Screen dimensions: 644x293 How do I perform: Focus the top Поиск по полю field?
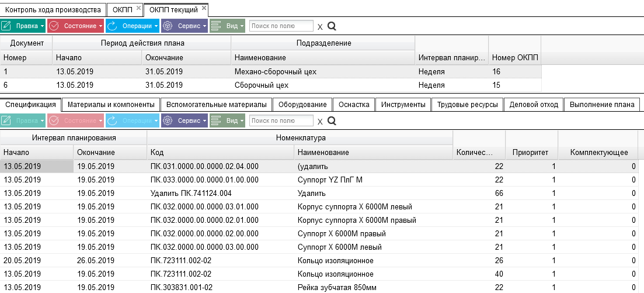[x=281, y=26]
